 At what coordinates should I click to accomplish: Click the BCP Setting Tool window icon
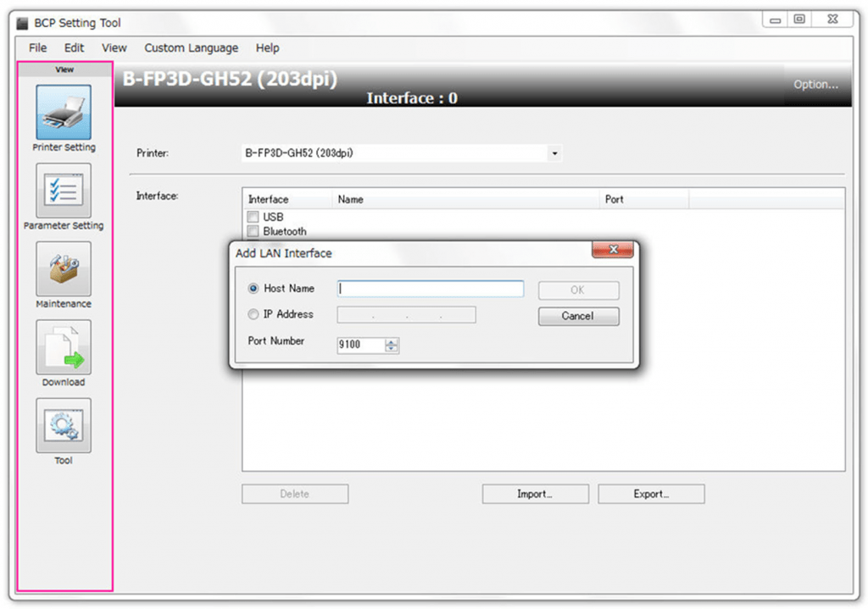(x=24, y=23)
